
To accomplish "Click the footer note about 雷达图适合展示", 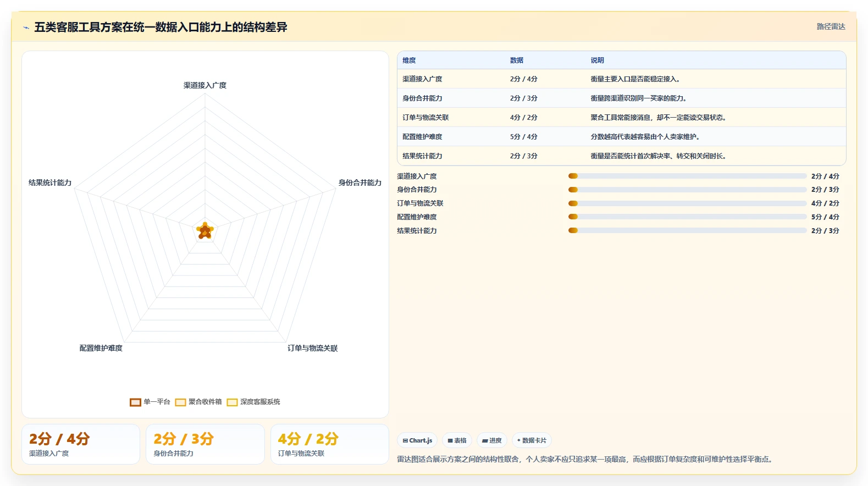I will tap(586, 459).
